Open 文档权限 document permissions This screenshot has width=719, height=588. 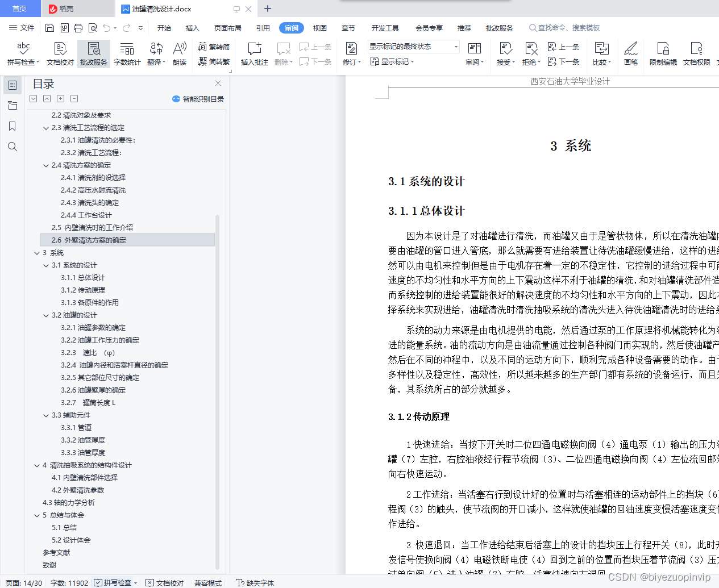tap(697, 54)
